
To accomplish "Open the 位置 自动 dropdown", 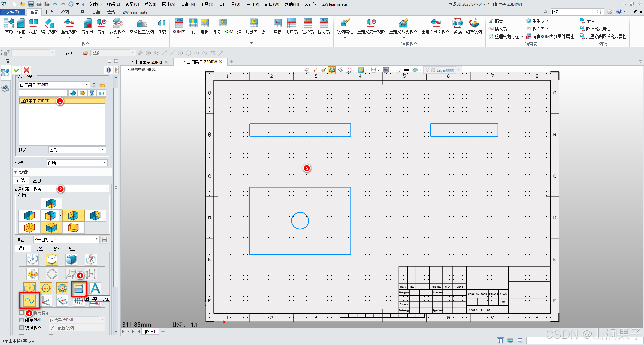I will [x=77, y=163].
